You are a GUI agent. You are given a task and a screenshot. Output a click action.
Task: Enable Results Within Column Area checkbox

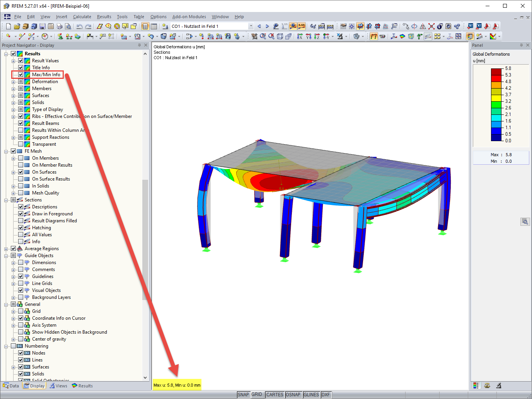click(21, 130)
